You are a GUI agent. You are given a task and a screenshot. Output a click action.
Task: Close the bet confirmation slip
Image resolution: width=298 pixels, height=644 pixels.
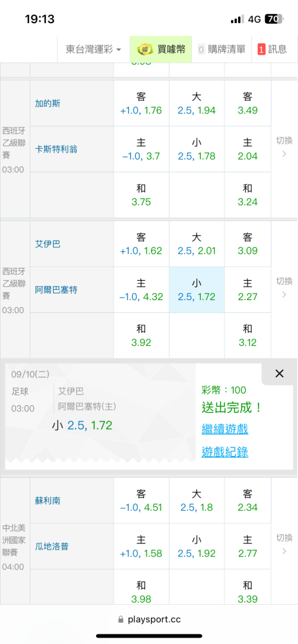[x=279, y=374]
